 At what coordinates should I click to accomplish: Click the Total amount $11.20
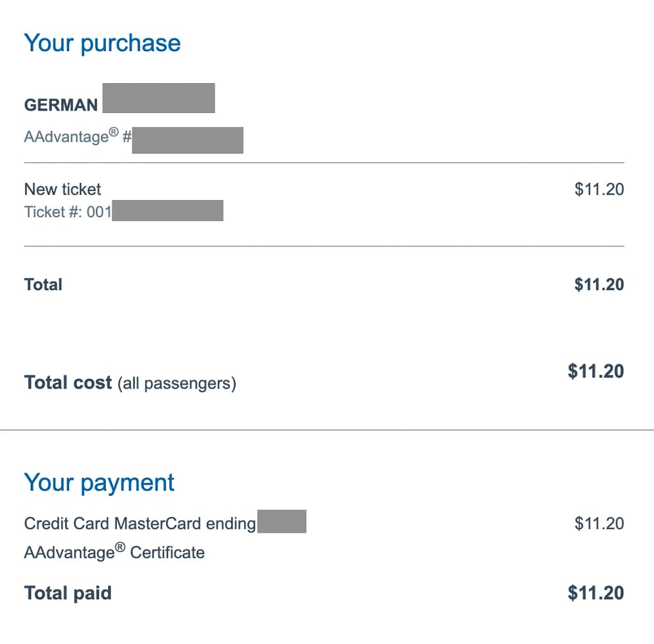pos(599,284)
